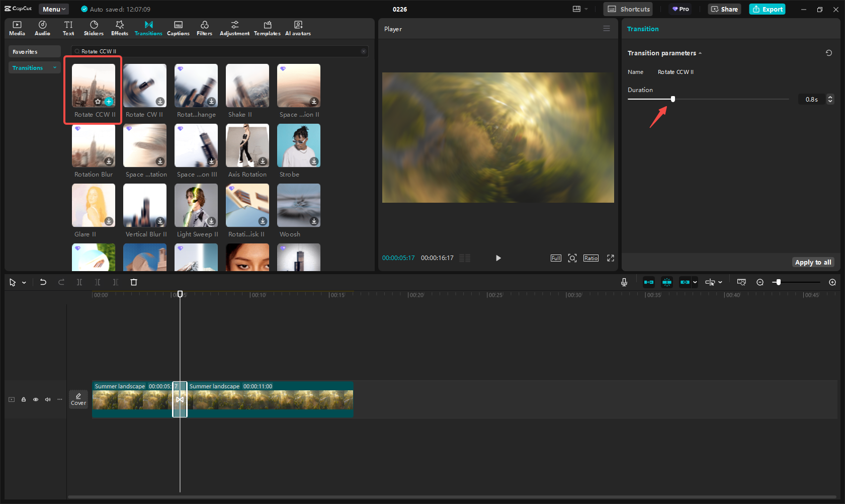Open the Menu dropdown
Image resolution: width=845 pixels, height=504 pixels.
(54, 9)
